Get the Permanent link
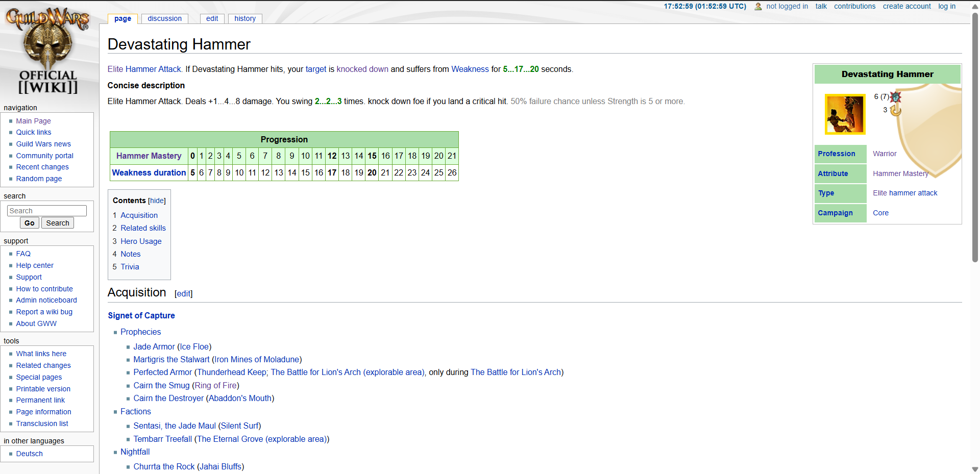 coord(40,400)
